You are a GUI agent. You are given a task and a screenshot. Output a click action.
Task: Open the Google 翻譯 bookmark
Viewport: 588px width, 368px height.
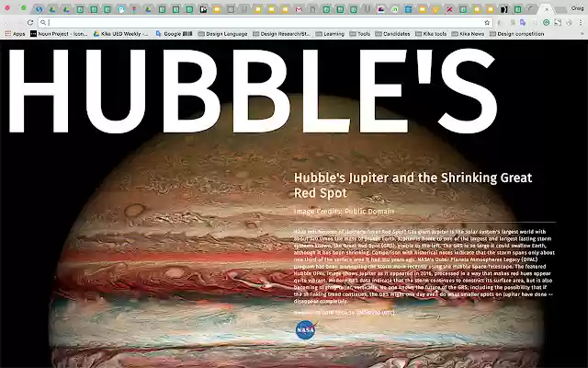(174, 34)
